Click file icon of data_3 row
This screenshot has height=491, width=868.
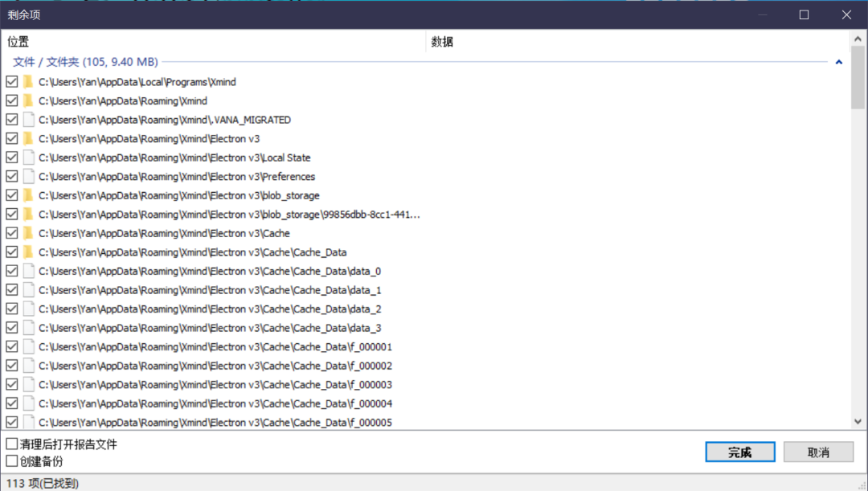(29, 328)
